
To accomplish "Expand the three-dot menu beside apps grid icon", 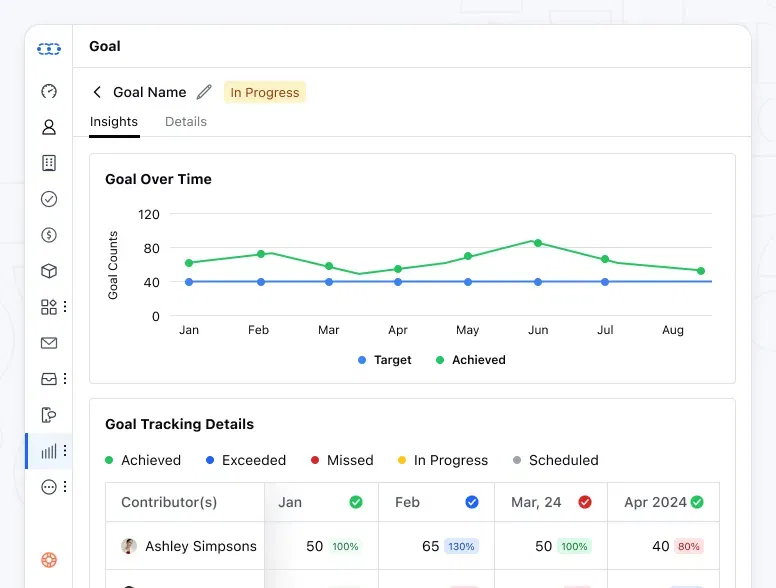I will tap(65, 307).
